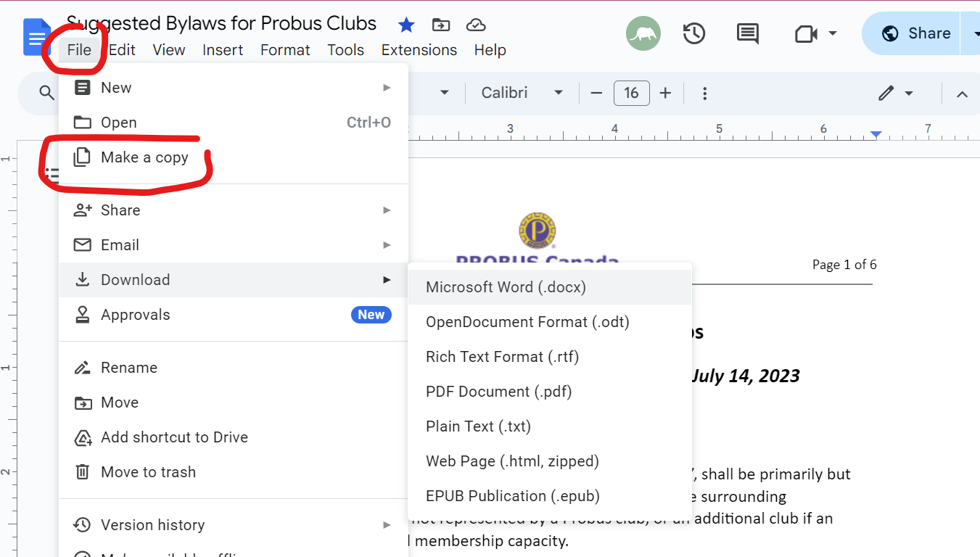The image size is (980, 557).
Task: Open the Help menu
Action: click(x=490, y=50)
